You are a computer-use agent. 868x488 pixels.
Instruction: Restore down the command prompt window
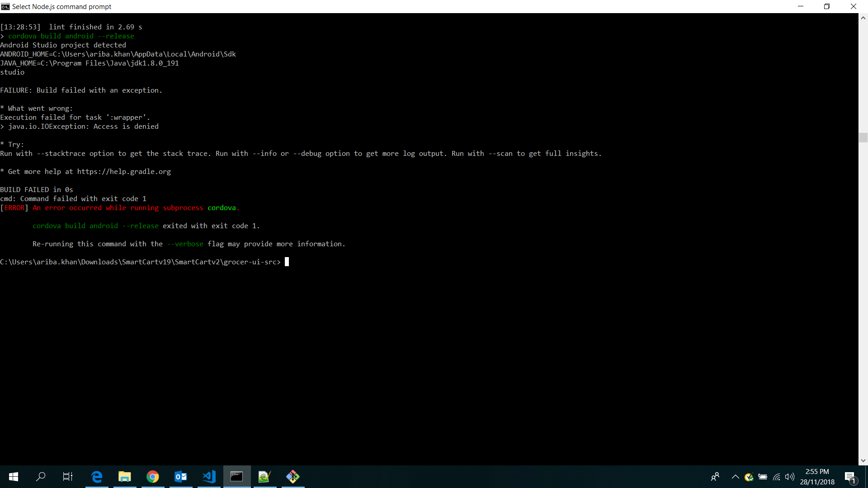(x=827, y=6)
